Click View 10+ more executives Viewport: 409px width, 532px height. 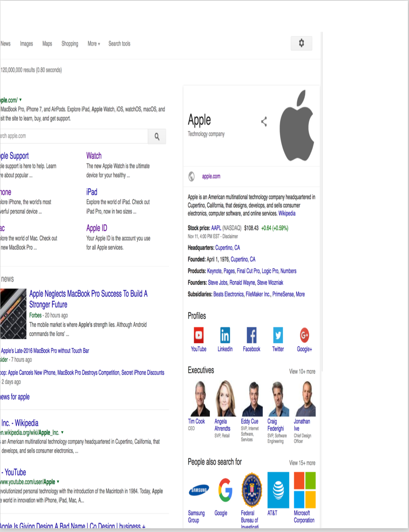point(302,371)
